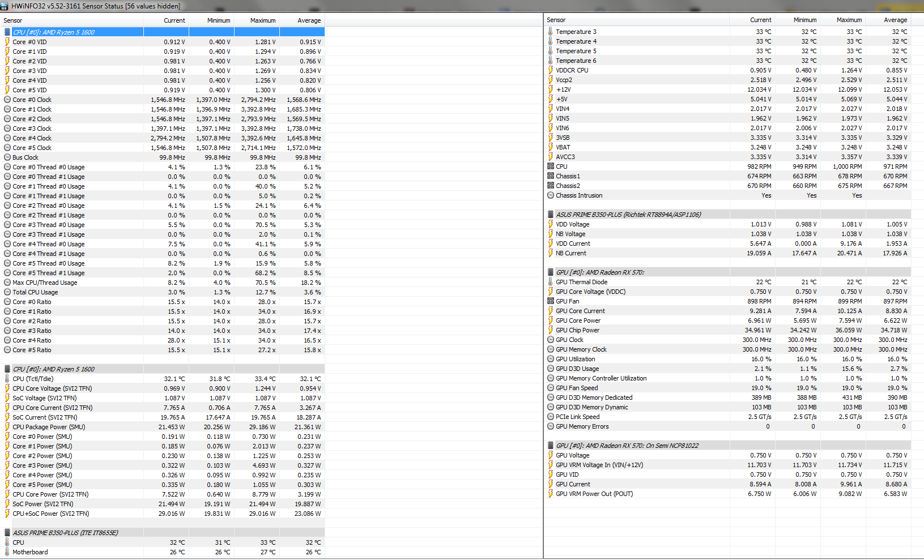Select the second CPU [#0]: AMD Ryzen 5 1600 group header
This screenshot has width=924, height=560.
163,369
